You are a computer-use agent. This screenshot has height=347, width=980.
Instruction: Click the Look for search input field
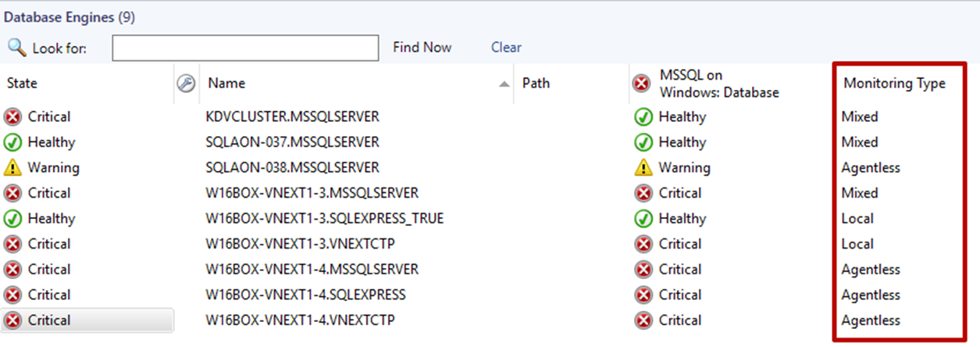tap(245, 48)
